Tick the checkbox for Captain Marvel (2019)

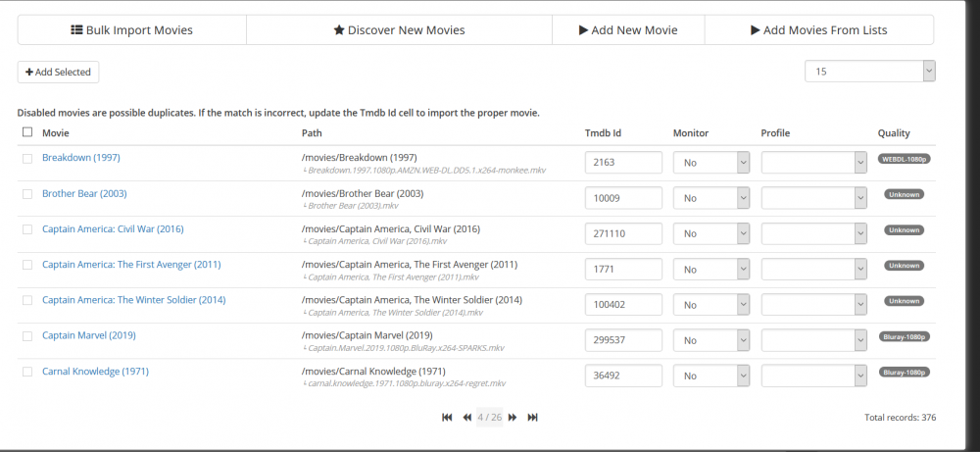point(27,336)
